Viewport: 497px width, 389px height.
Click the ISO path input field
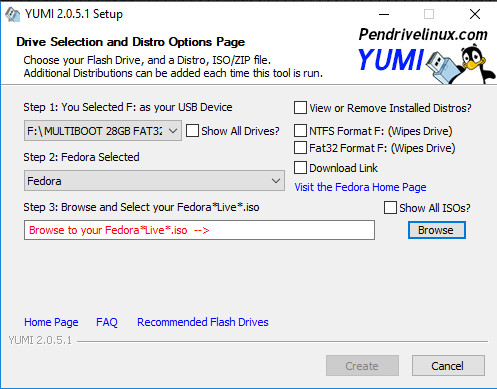pos(199,230)
